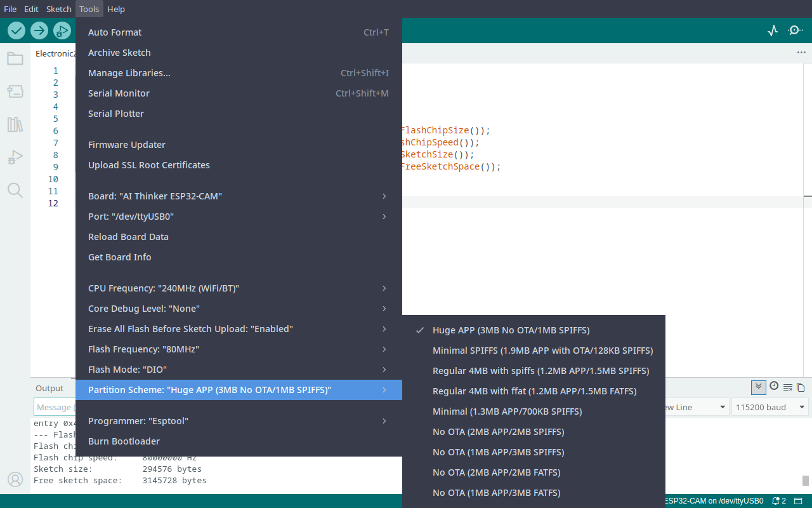This screenshot has height=508, width=812.
Task: Select Huge APP (3MB No OTA/1MB SPIFFS) scheme
Action: click(534, 330)
